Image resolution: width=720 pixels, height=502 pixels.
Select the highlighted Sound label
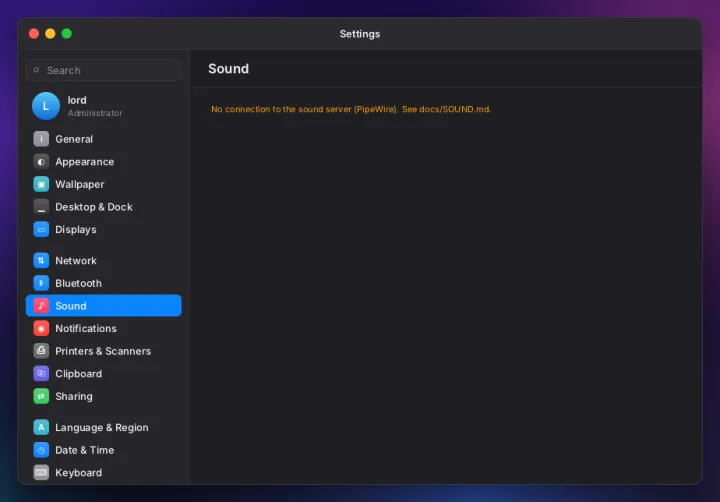click(x=71, y=306)
